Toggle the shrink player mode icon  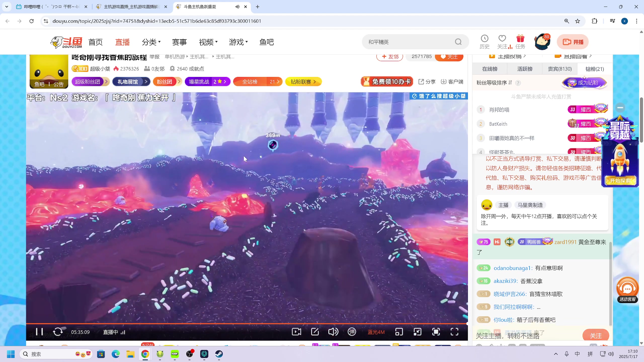point(418,332)
